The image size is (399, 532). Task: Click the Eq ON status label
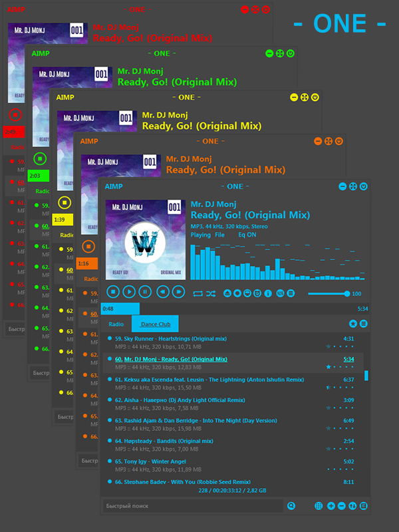click(x=247, y=235)
